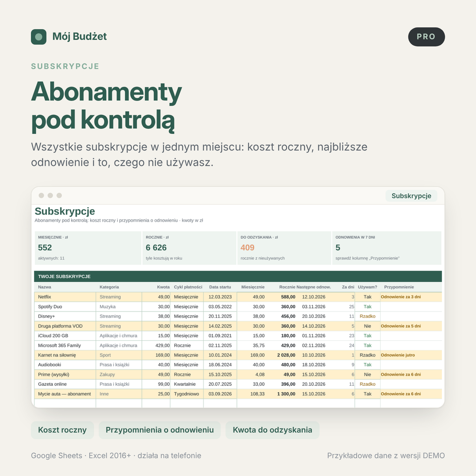Image resolution: width=476 pixels, height=476 pixels.
Task: Click the Sport category cell
Action: [x=119, y=355]
